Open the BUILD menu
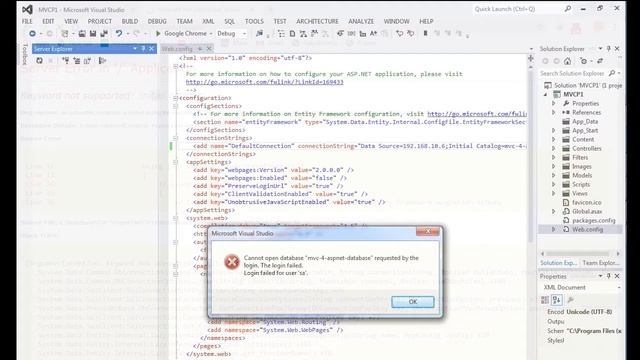 tap(130, 21)
